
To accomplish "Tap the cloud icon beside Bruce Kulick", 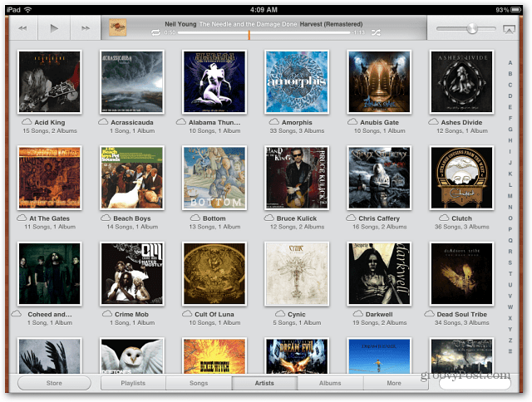I will [x=269, y=218].
